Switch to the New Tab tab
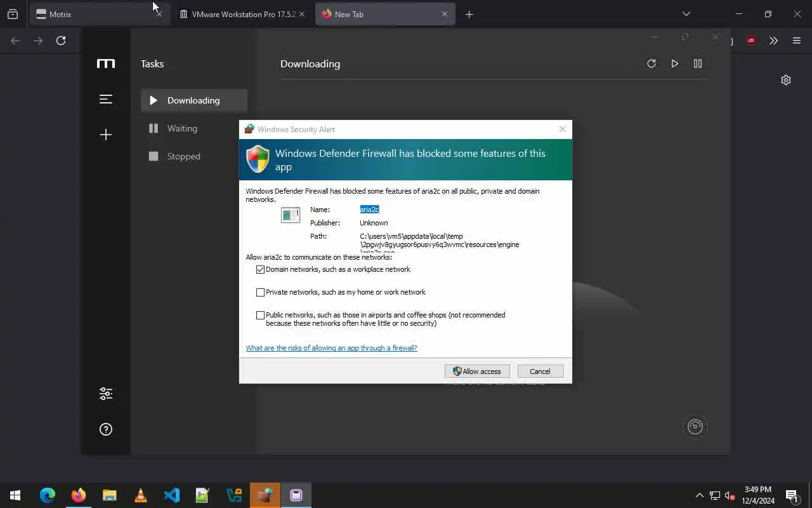The height and width of the screenshot is (508, 812). tap(385, 14)
